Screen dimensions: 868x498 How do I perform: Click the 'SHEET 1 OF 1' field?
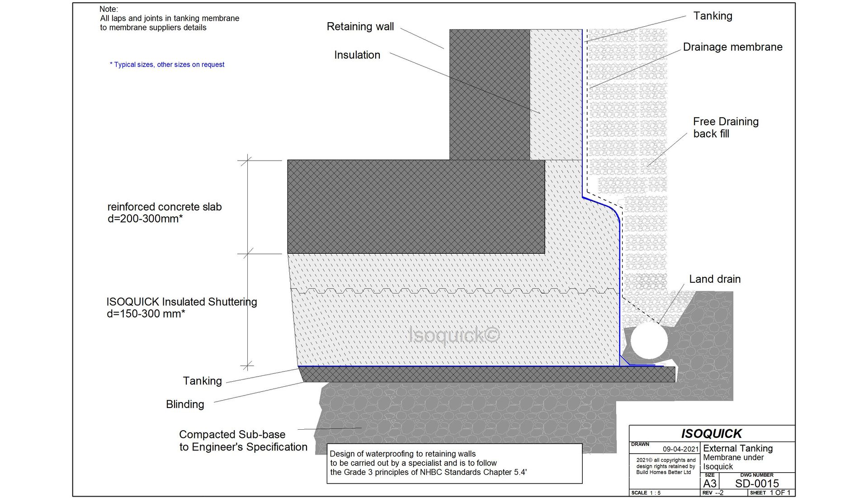click(x=770, y=493)
